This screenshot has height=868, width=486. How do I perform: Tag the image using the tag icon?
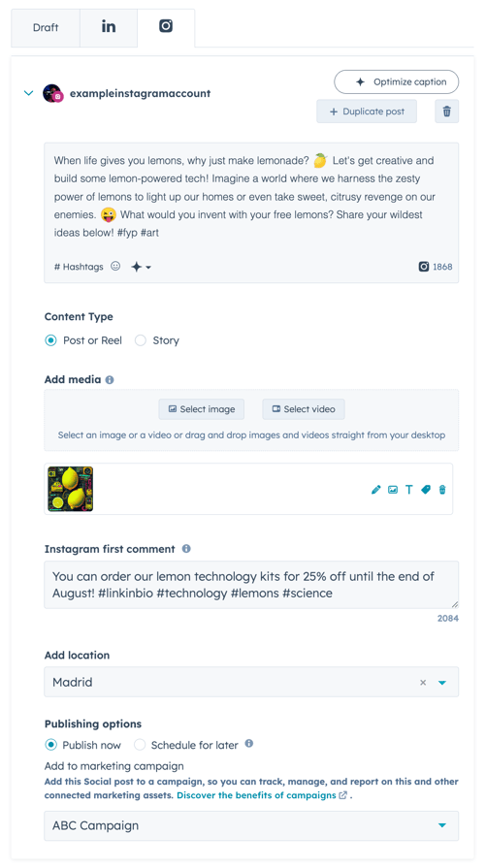point(426,490)
